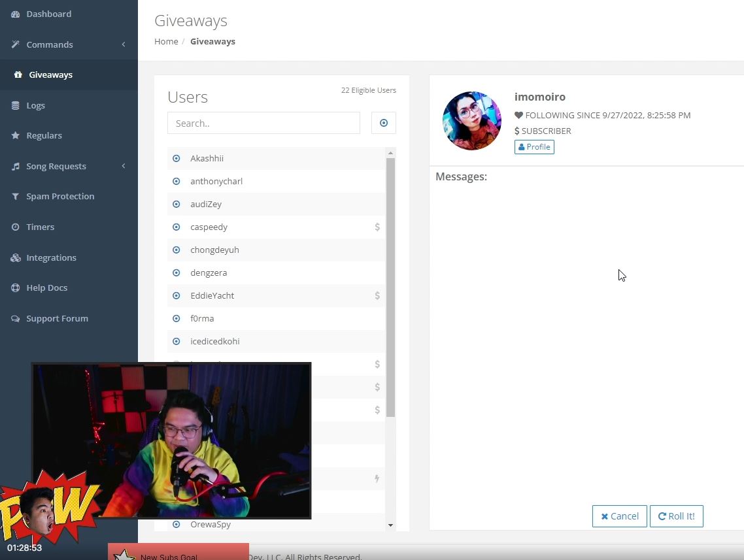
Task: Click imomoiro's avatar picture
Action: pos(471,121)
